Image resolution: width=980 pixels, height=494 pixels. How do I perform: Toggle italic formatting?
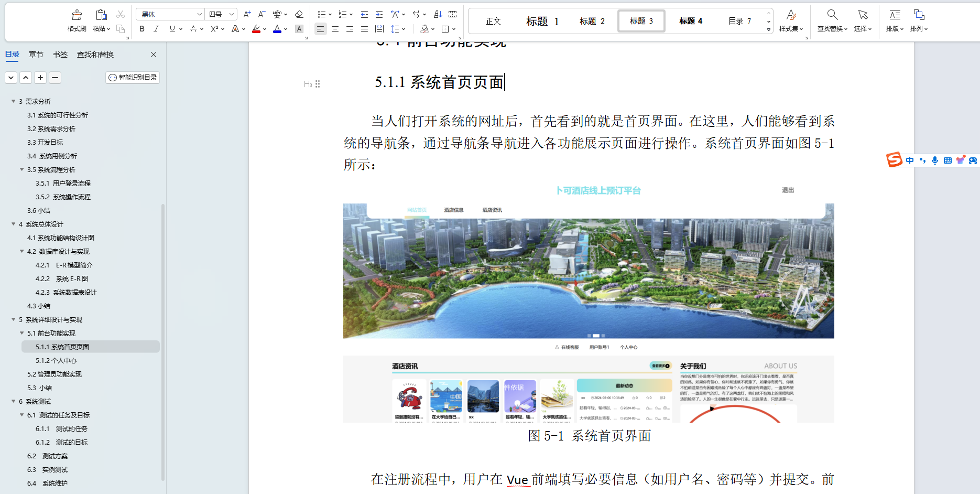coord(156,29)
